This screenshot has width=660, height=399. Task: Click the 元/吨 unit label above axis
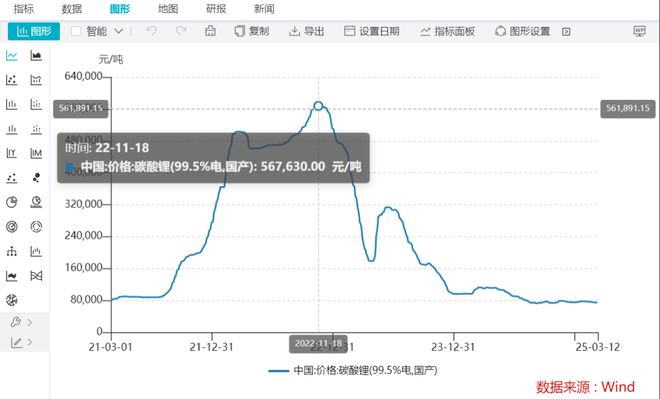(x=111, y=59)
